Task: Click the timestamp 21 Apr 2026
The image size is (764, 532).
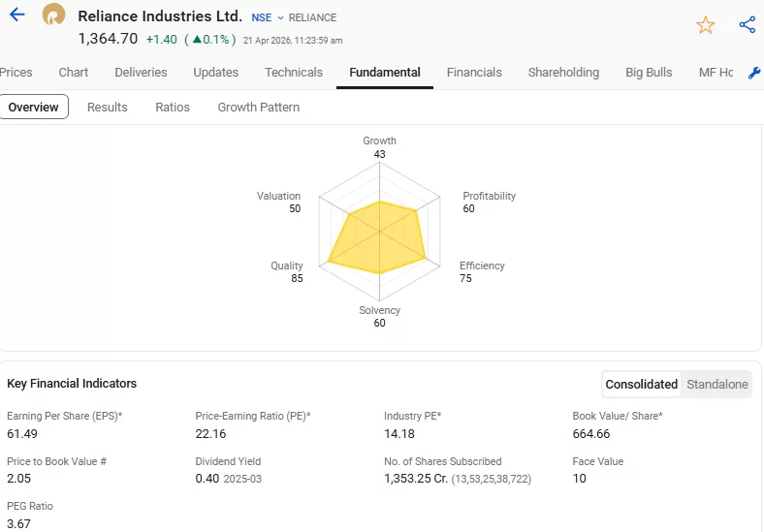Action: pyautogui.click(x=293, y=41)
